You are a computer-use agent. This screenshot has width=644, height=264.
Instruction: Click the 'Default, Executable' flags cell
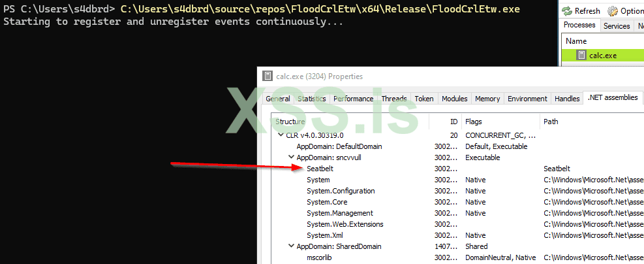(496, 146)
